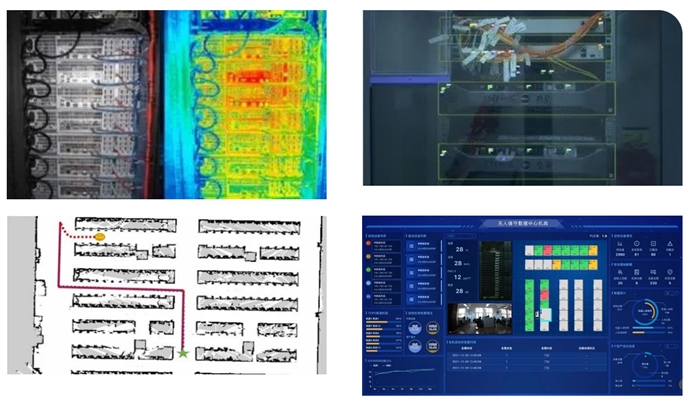Click the bar chart icon in statistics panel
Screen dimensions: 700x398
620,244
